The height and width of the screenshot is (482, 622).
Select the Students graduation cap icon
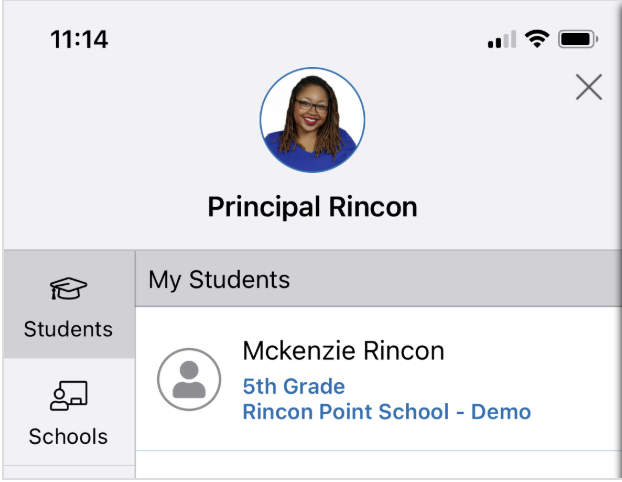[68, 288]
